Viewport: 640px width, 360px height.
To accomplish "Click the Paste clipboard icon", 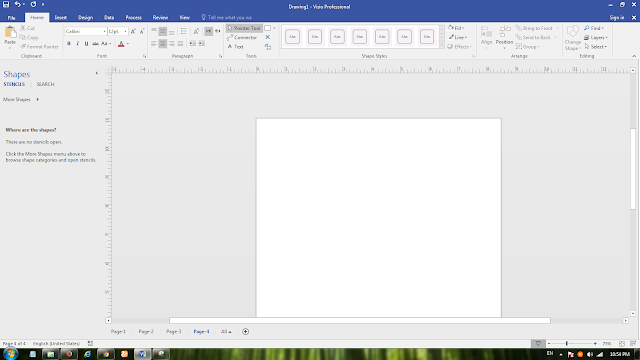I will [x=10, y=33].
